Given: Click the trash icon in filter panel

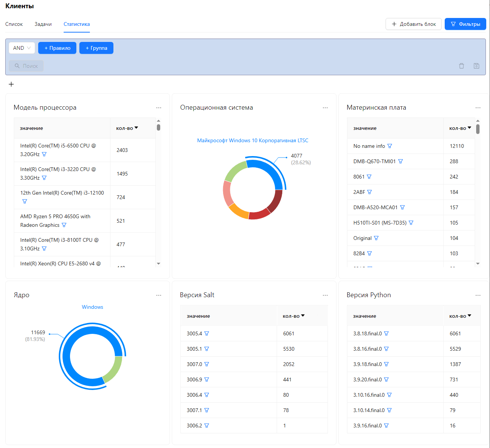Looking at the screenshot, I should coord(462,66).
